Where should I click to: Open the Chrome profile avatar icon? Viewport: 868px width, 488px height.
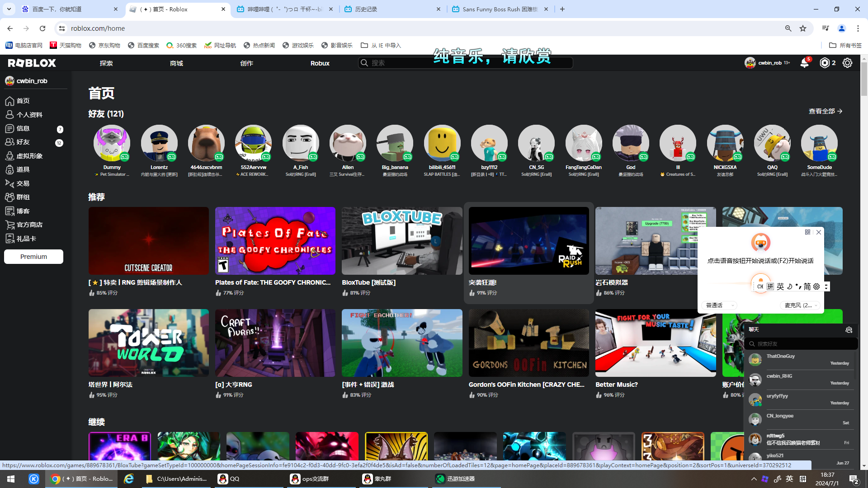842,28
